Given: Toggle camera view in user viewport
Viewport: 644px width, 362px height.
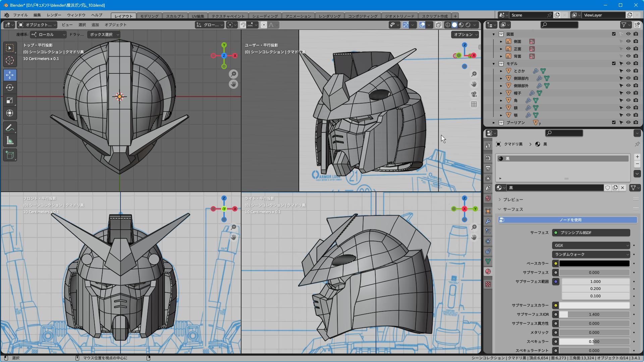Looking at the screenshot, I should pos(474,94).
